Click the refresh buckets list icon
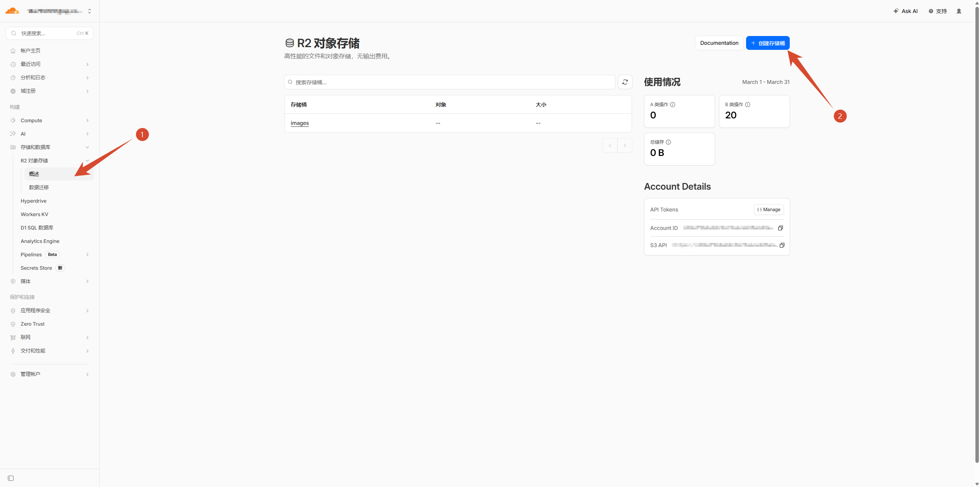Viewport: 980px width, 487px height. point(625,82)
